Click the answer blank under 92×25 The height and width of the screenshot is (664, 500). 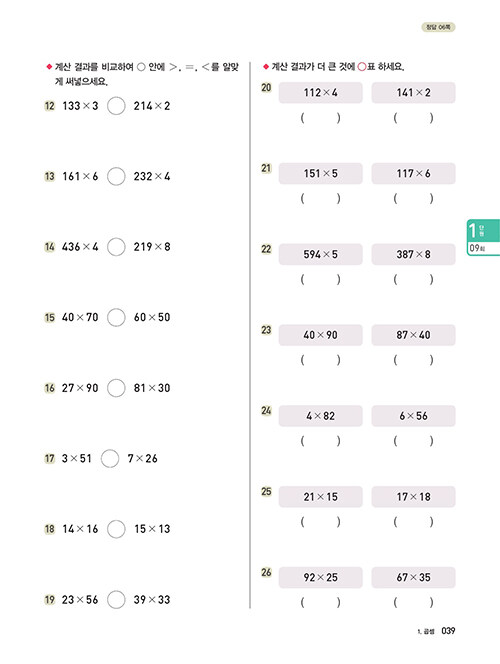(x=320, y=602)
